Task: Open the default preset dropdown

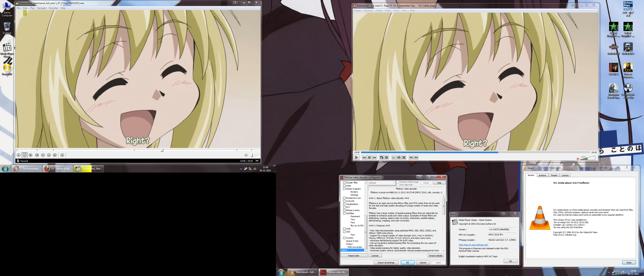Action: 382,183
